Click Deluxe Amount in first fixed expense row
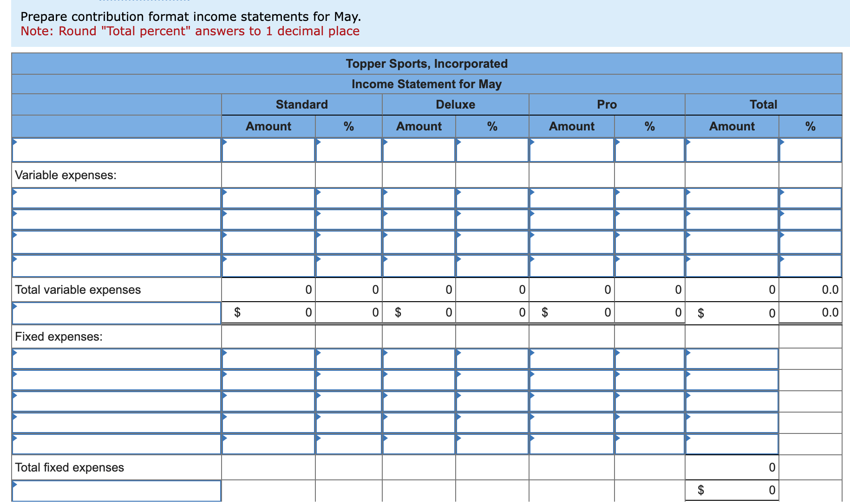The image size is (850, 504). coord(419,359)
